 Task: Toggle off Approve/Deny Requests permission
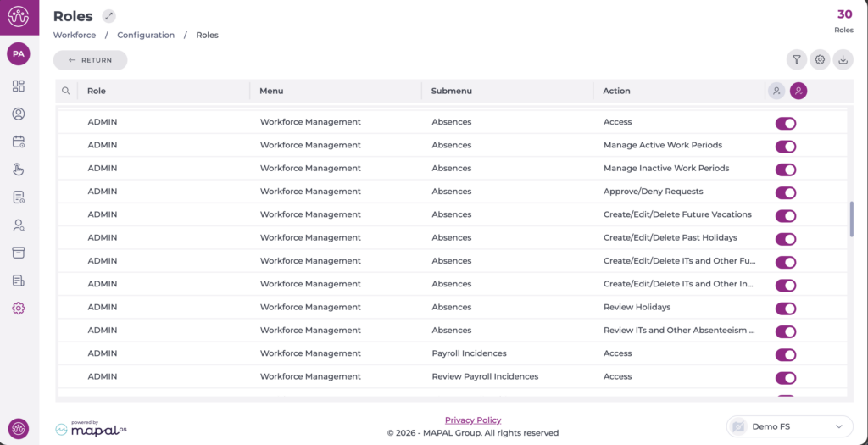[786, 192]
